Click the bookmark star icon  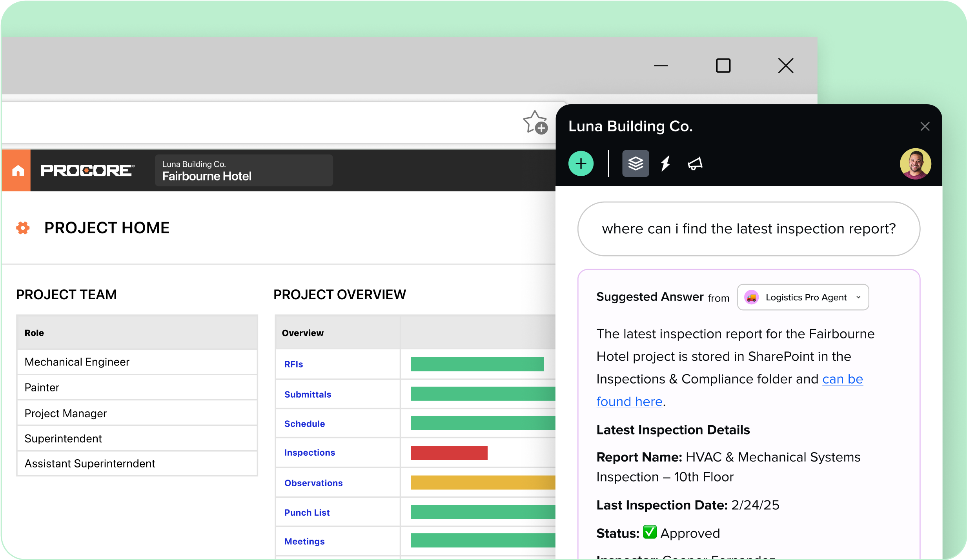[535, 122]
